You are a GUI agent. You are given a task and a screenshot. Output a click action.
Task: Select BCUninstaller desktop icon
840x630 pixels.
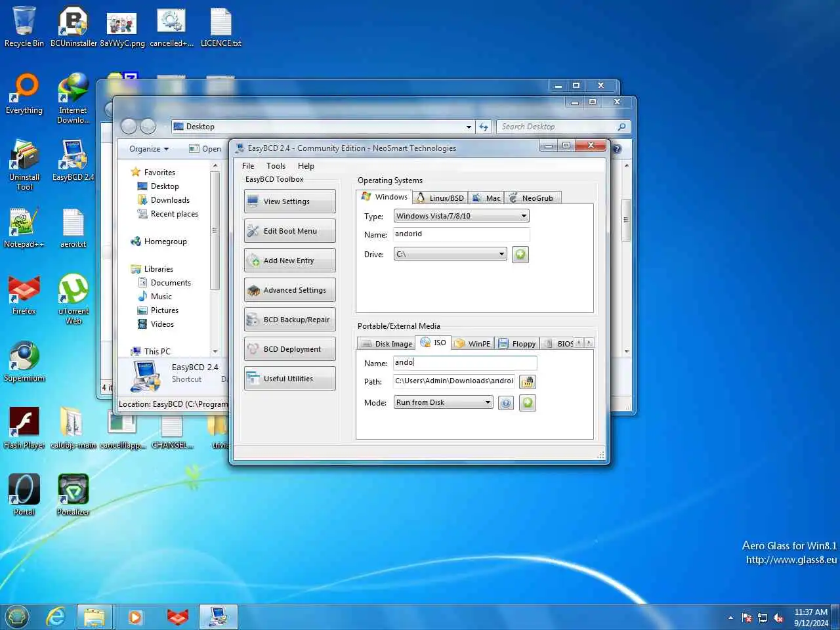point(73,27)
